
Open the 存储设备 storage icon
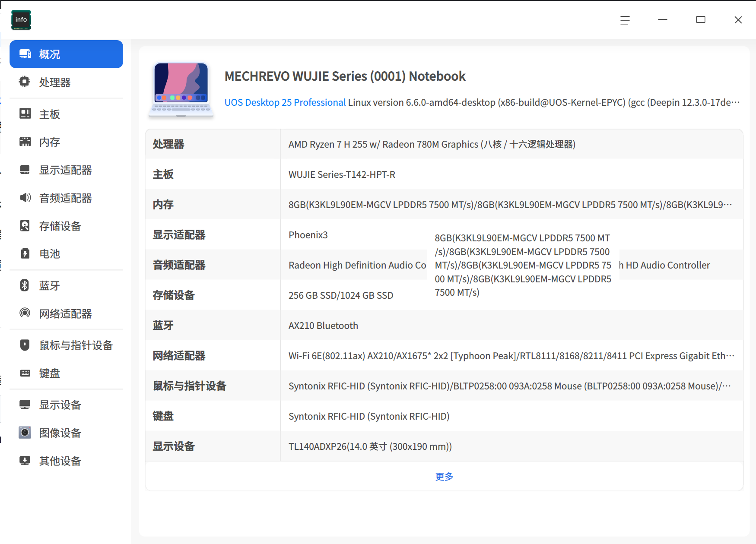[x=25, y=225]
